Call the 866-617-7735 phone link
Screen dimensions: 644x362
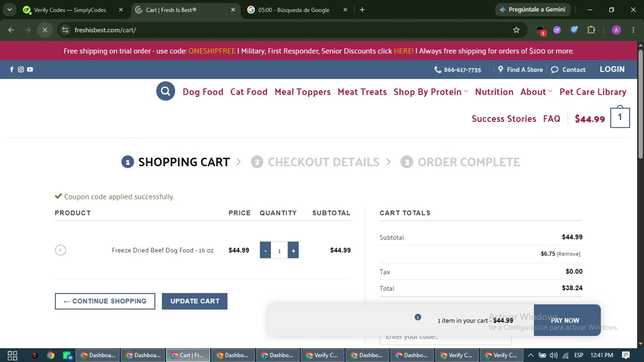coord(458,70)
